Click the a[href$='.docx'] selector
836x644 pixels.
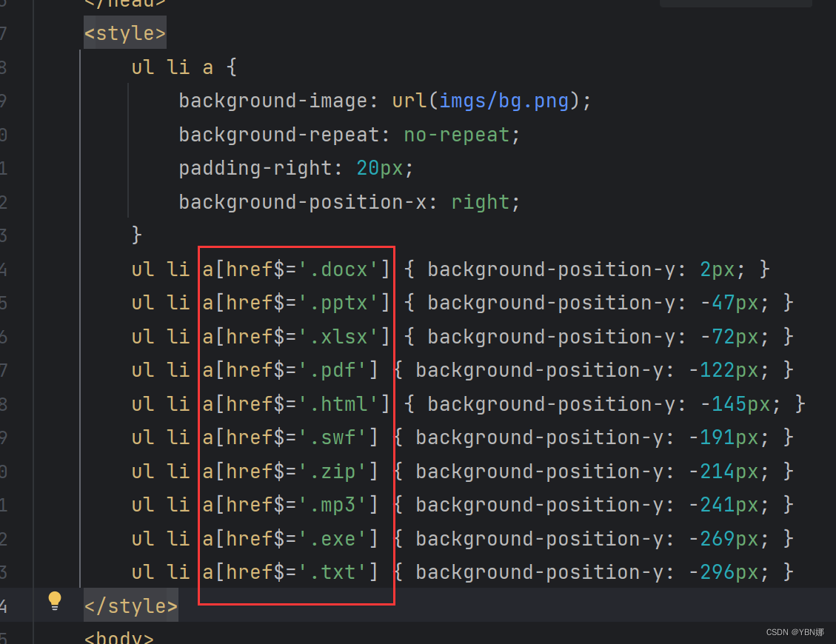296,269
